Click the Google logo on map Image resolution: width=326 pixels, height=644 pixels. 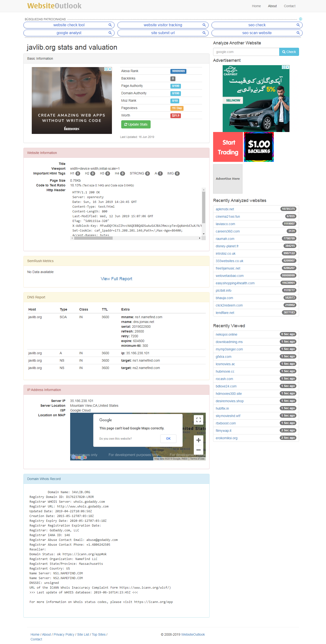79,457
